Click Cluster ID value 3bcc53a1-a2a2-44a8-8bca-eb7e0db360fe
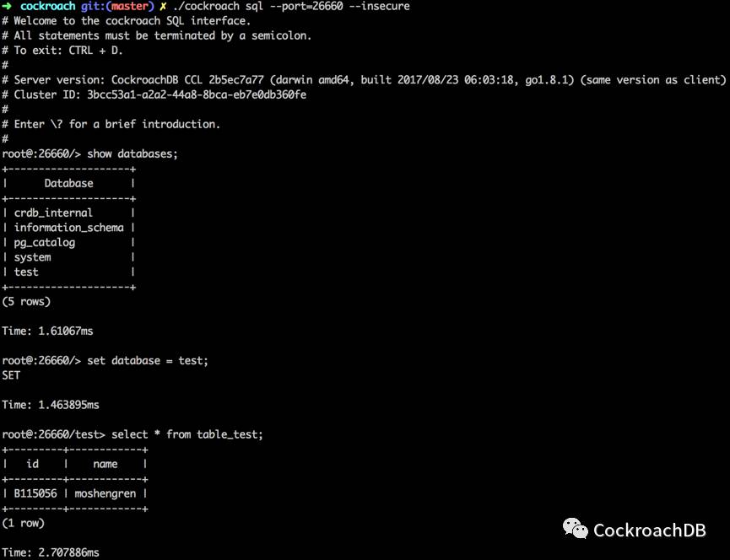The image size is (730, 560). pyautogui.click(x=197, y=95)
